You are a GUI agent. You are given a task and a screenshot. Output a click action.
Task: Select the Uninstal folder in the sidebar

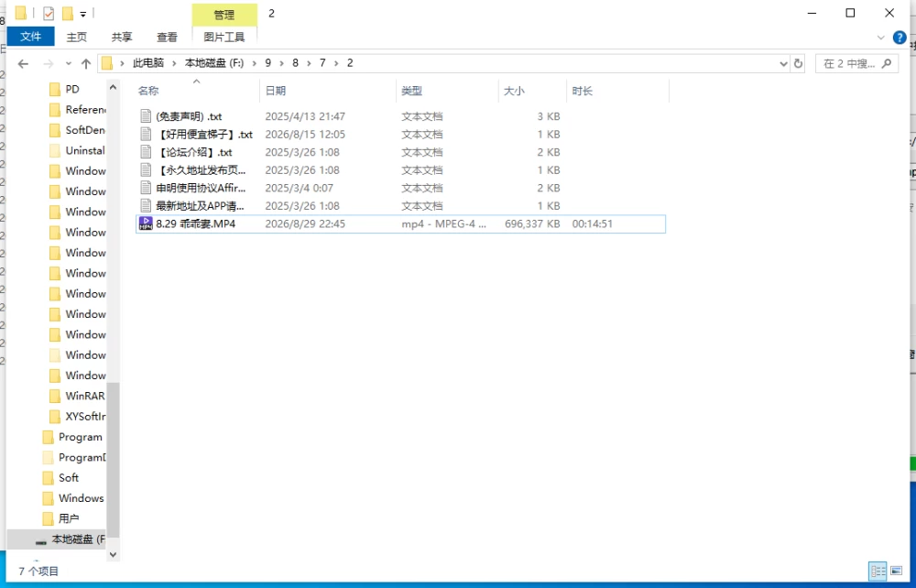tap(77, 150)
